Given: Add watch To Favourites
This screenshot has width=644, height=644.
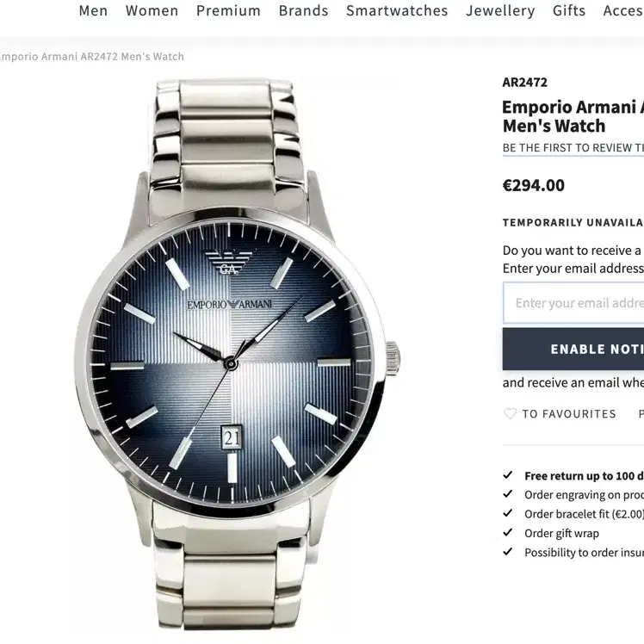Looking at the screenshot, I should (x=569, y=413).
